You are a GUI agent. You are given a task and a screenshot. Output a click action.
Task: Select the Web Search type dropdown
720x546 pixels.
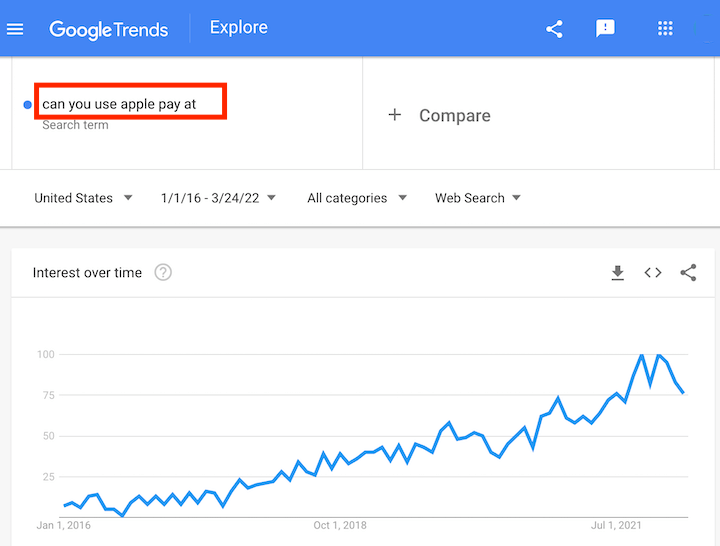[x=478, y=198]
